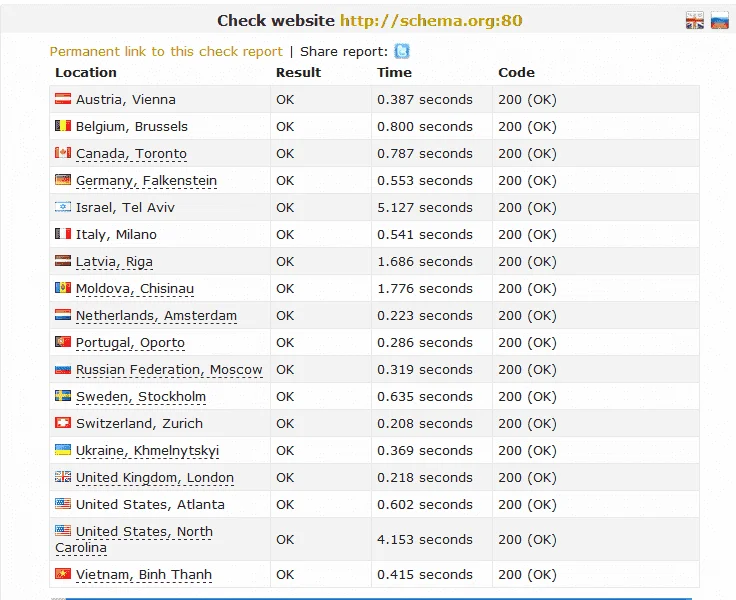Image resolution: width=736 pixels, height=600 pixels.
Task: Click the Canada, Toronto location link
Action: (131, 154)
